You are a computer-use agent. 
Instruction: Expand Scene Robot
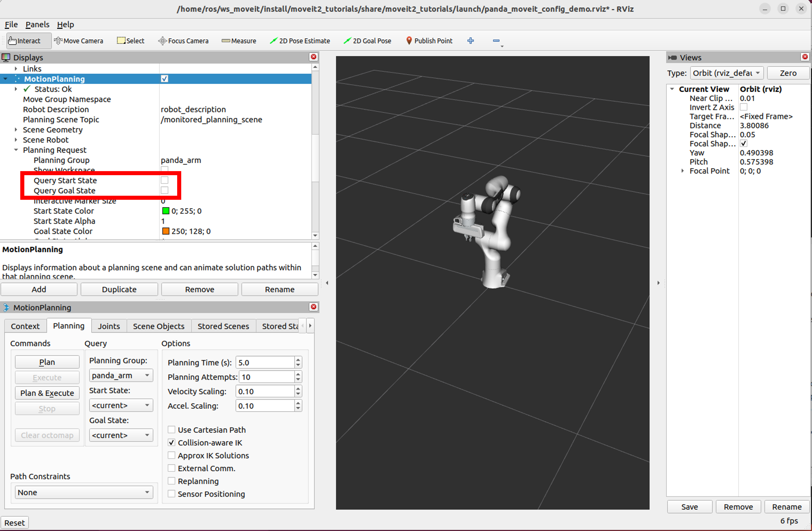click(16, 140)
